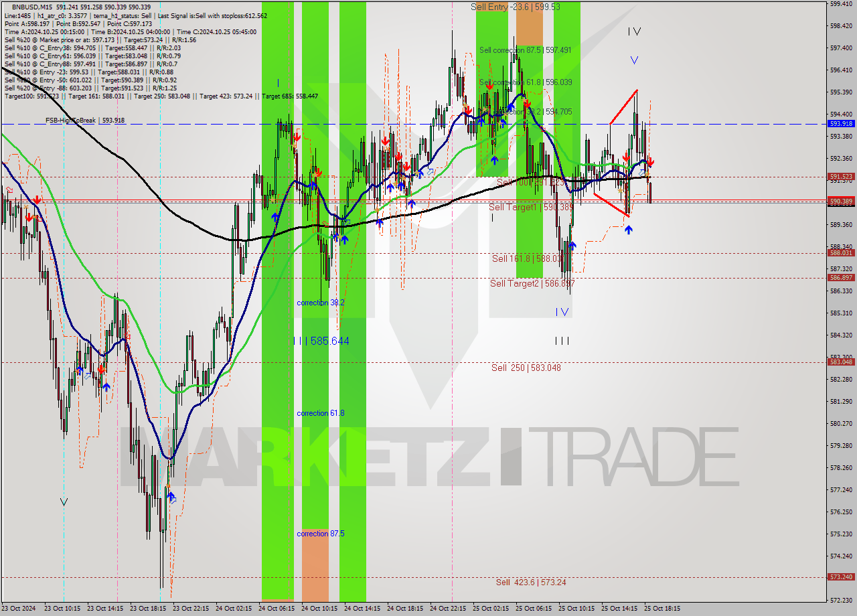Click the red 583.048 price axis tag

[841, 362]
